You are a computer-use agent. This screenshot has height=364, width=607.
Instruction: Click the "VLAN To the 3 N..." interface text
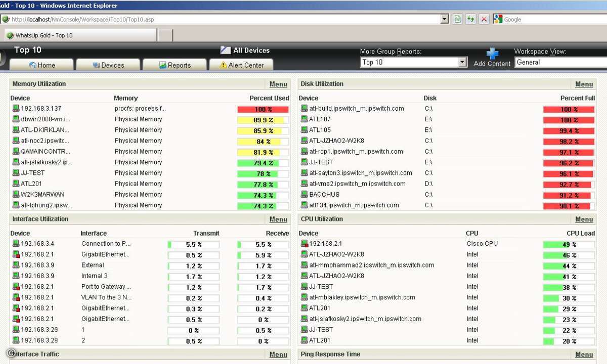coord(106,297)
